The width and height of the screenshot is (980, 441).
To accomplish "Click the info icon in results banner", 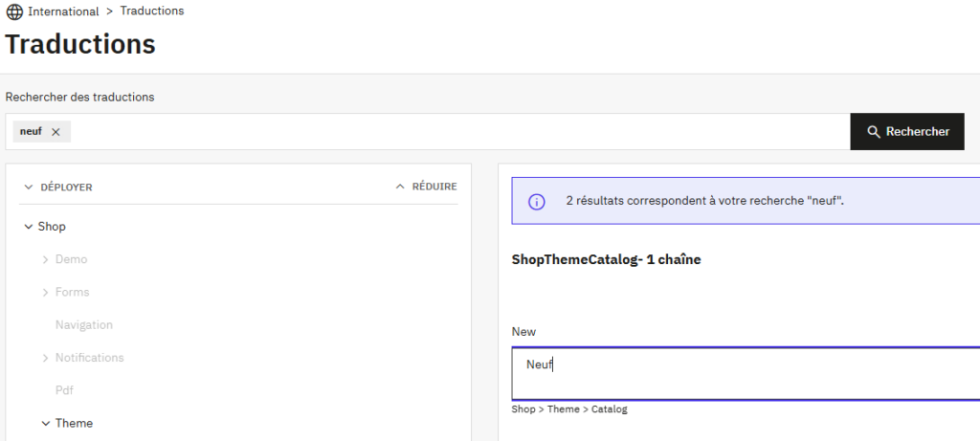I will (537, 202).
